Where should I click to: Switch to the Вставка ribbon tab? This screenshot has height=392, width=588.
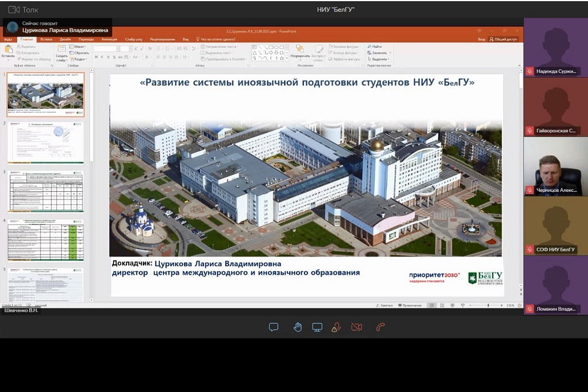(x=46, y=39)
